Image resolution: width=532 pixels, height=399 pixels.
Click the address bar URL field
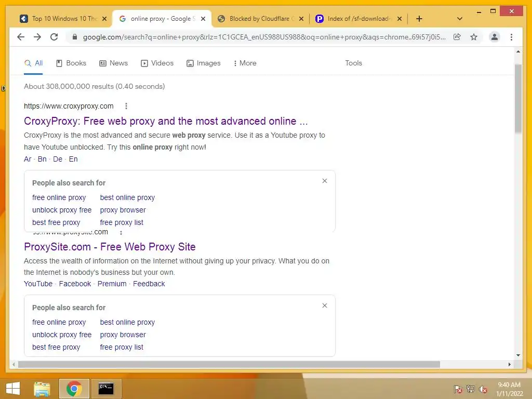coord(264,37)
